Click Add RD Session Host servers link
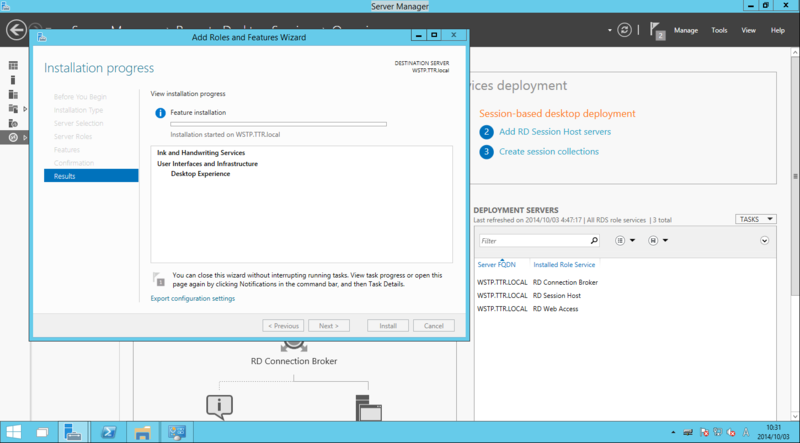 [555, 132]
